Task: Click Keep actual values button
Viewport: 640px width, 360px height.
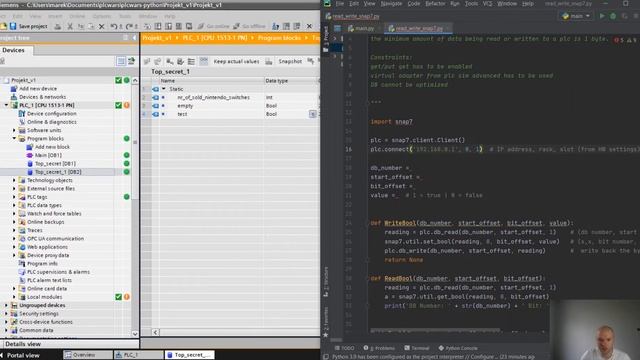Action: point(236,62)
